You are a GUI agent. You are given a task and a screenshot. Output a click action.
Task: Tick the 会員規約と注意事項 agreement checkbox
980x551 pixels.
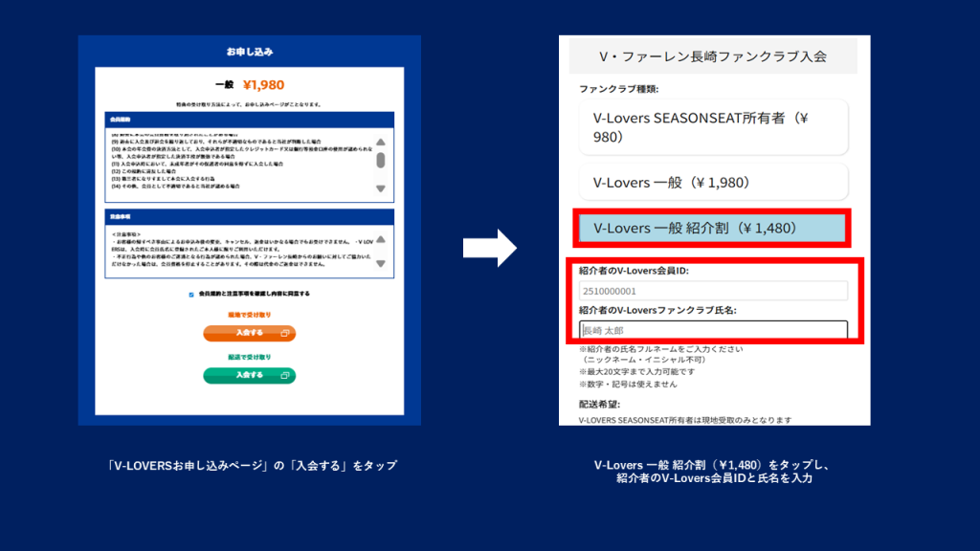tap(191, 295)
